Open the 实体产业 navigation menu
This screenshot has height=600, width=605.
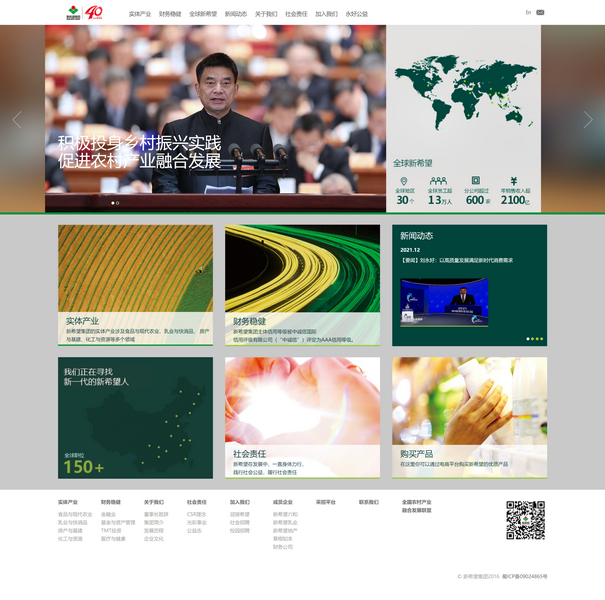(x=140, y=14)
